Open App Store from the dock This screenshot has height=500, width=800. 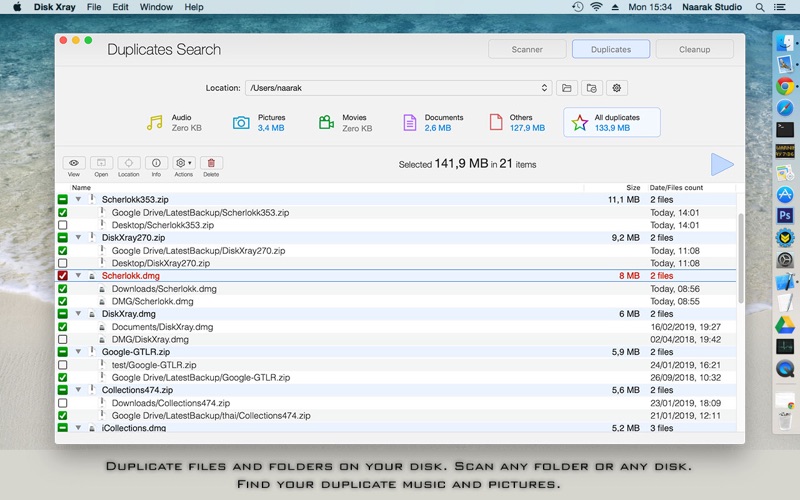click(785, 194)
